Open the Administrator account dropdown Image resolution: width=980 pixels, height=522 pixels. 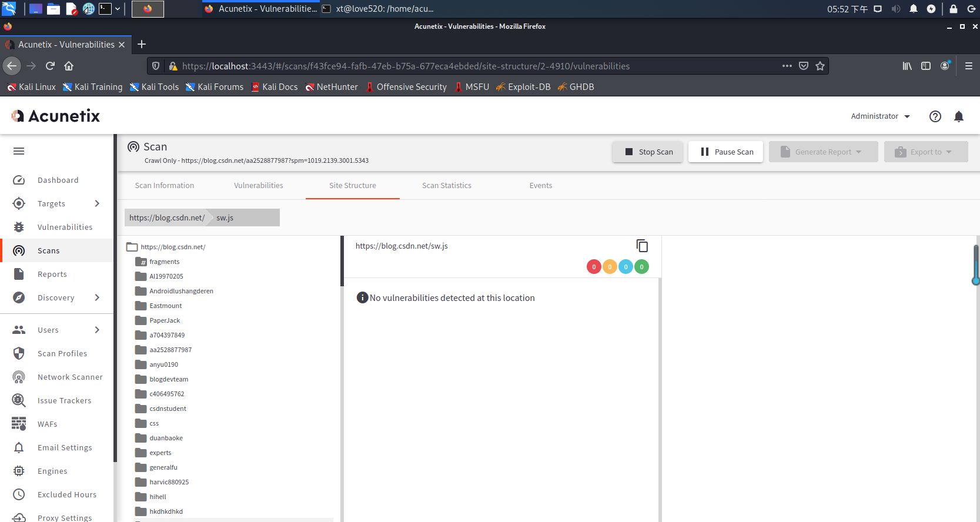[880, 116]
